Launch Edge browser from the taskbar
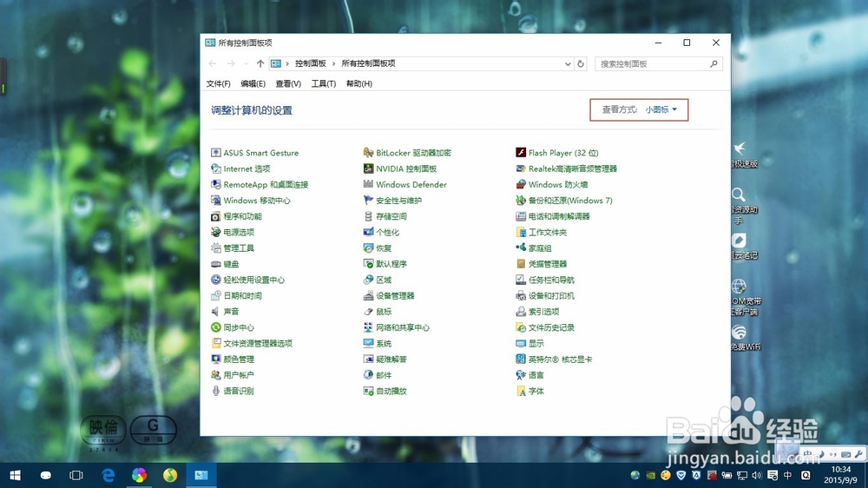Viewport: 868px width, 488px height. coord(108,475)
